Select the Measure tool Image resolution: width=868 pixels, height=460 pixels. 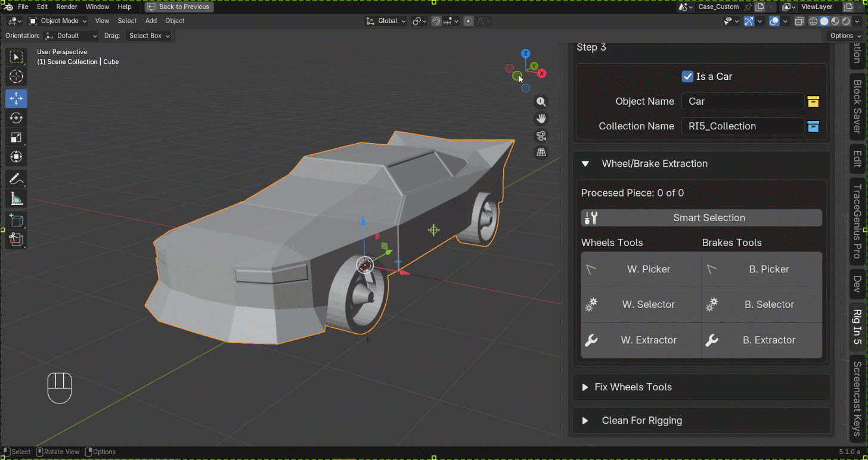pos(16,199)
